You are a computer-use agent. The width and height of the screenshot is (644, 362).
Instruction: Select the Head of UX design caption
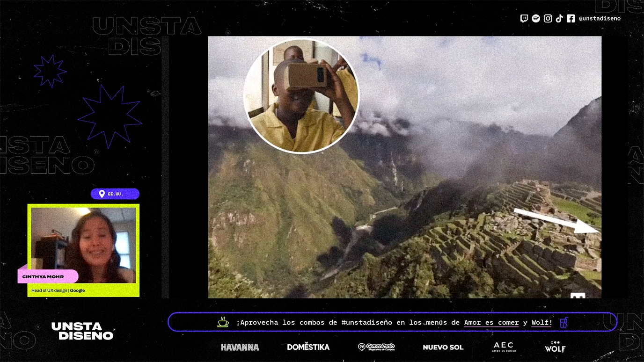[58, 290]
